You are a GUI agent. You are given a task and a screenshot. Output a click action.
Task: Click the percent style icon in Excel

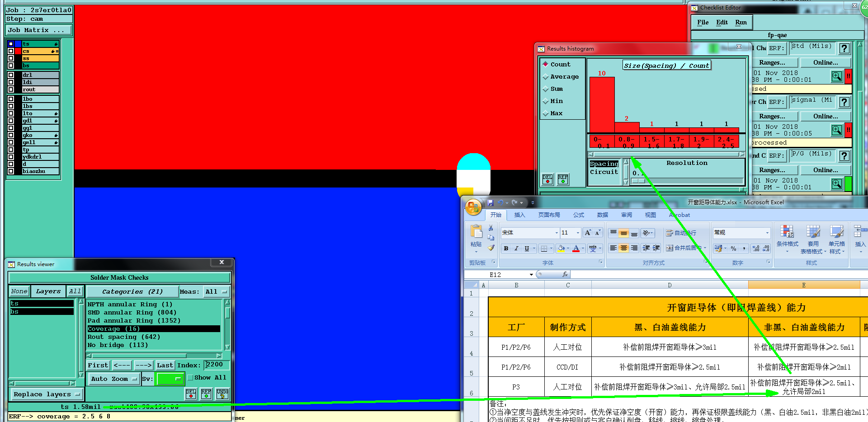pos(733,248)
